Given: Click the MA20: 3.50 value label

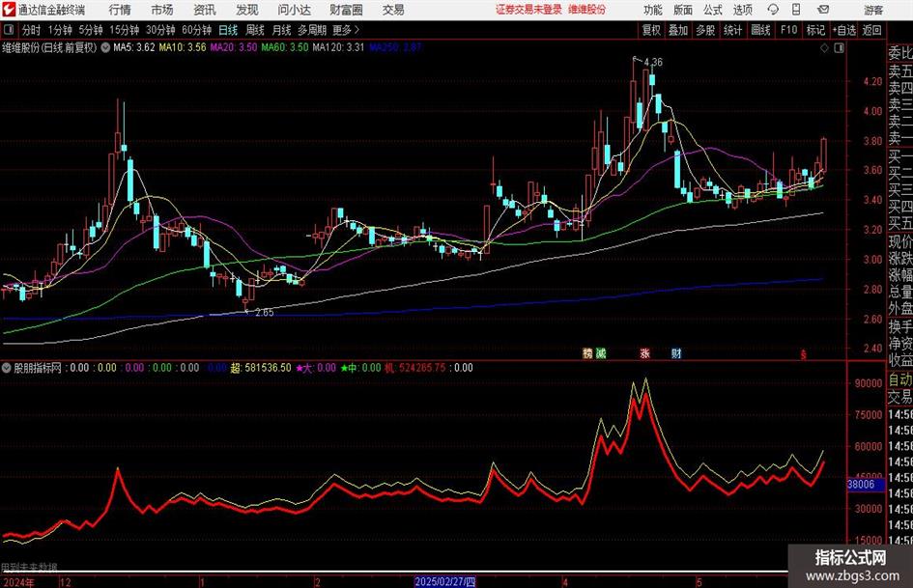Looking at the screenshot, I should [x=234, y=47].
